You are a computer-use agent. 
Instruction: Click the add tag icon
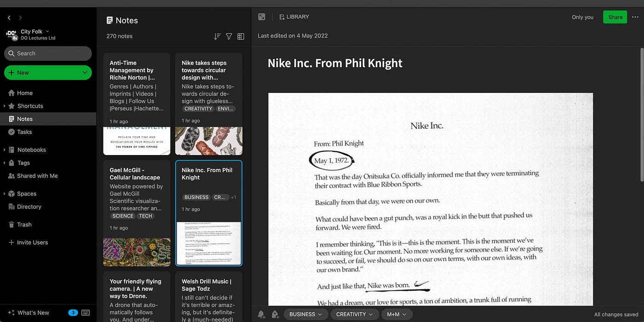pyautogui.click(x=275, y=315)
